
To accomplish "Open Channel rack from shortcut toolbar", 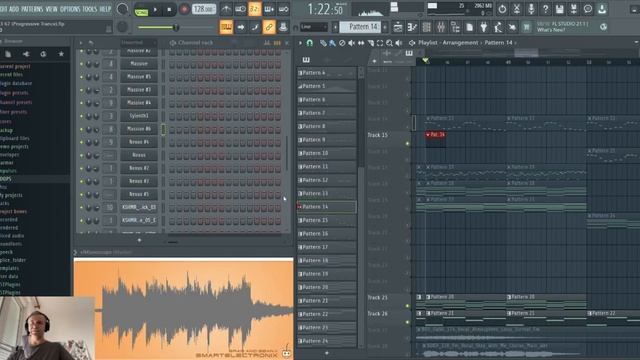I will [427, 27].
